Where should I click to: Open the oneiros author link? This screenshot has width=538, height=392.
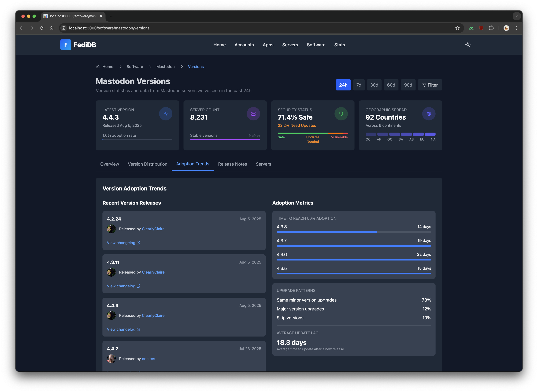coord(148,359)
